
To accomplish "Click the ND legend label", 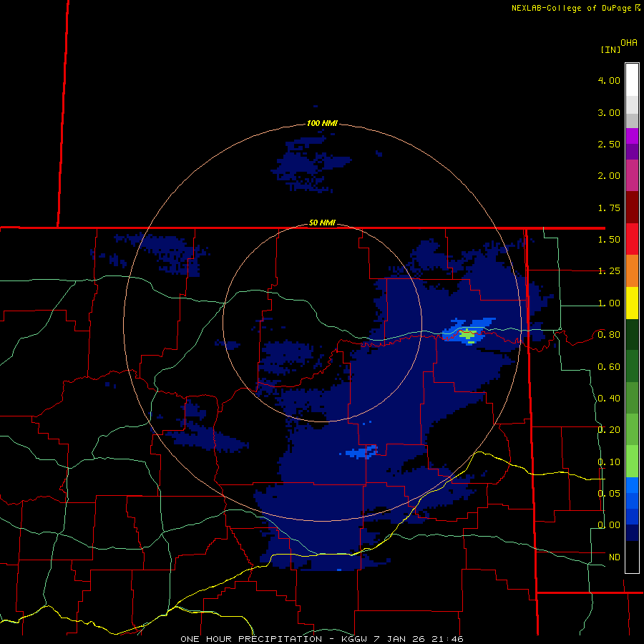I will tap(615, 557).
